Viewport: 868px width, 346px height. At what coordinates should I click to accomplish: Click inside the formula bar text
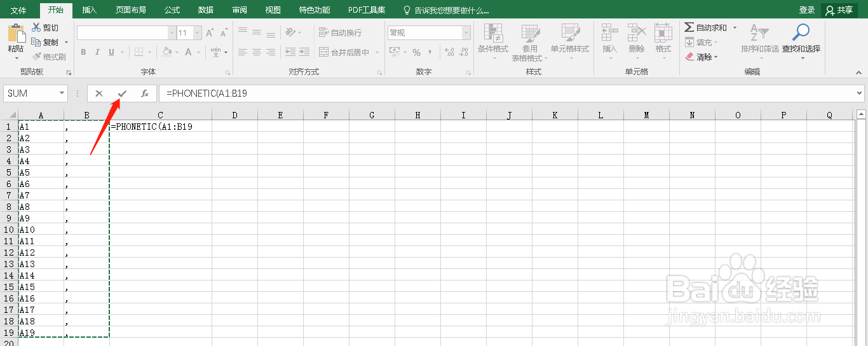click(207, 93)
